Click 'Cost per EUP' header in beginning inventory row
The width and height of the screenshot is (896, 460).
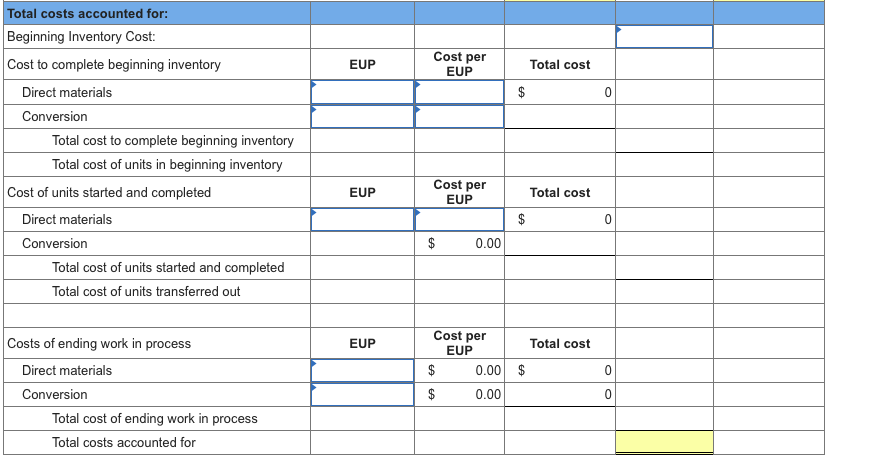click(x=459, y=64)
